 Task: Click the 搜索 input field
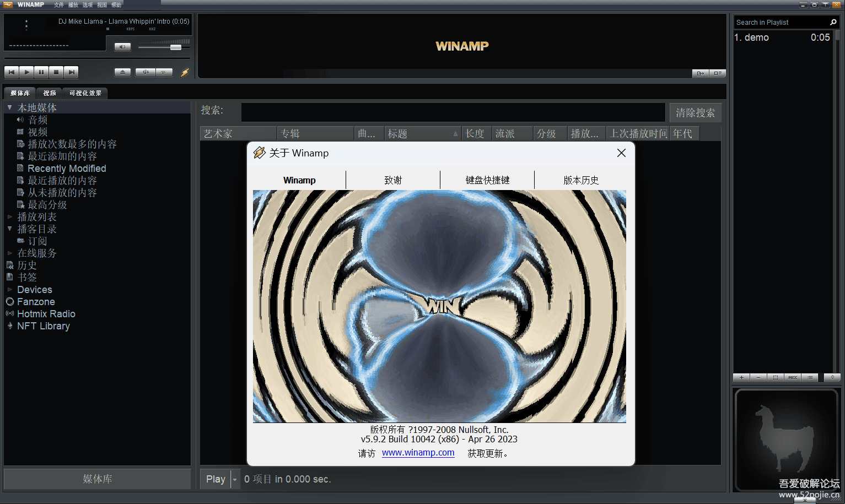tap(453, 112)
